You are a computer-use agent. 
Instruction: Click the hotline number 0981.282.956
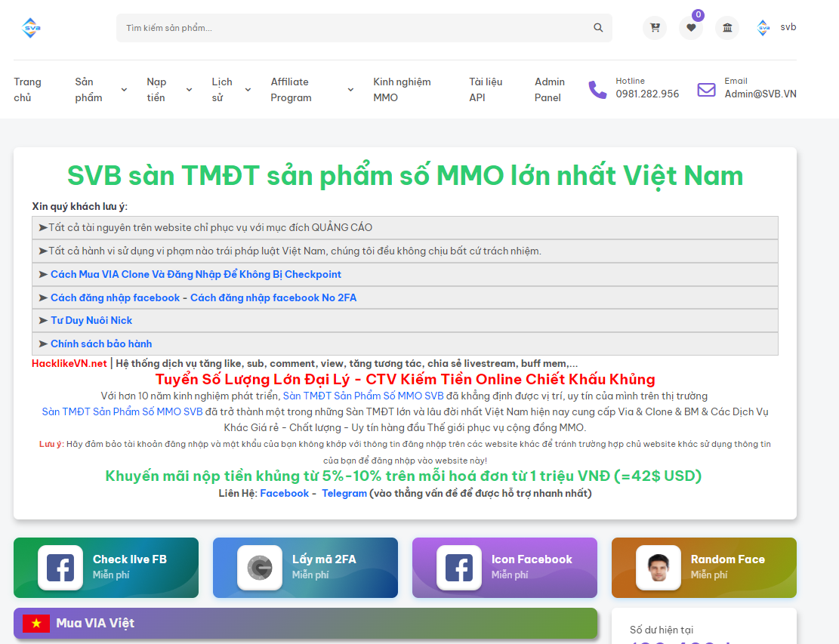647,94
